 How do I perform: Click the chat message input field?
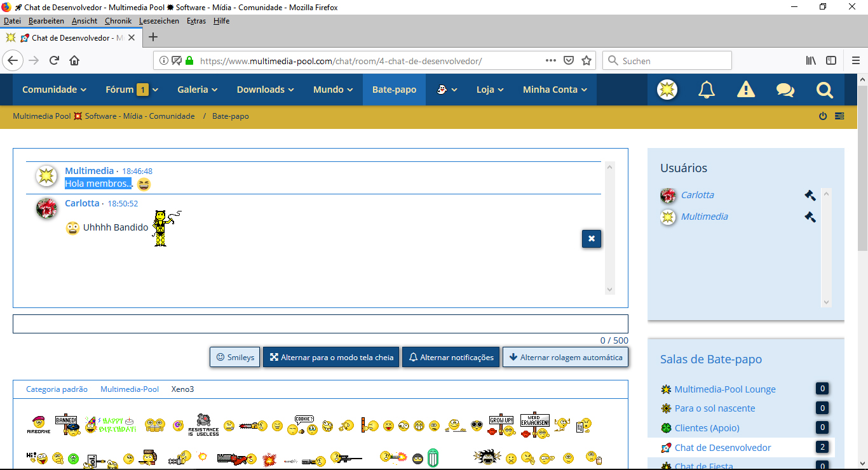point(320,324)
